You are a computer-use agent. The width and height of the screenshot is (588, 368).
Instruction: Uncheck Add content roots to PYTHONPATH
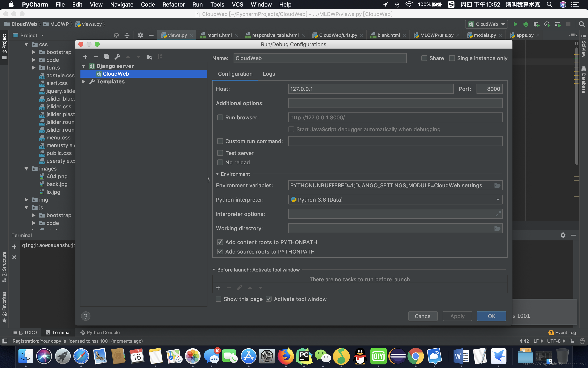pyautogui.click(x=220, y=242)
